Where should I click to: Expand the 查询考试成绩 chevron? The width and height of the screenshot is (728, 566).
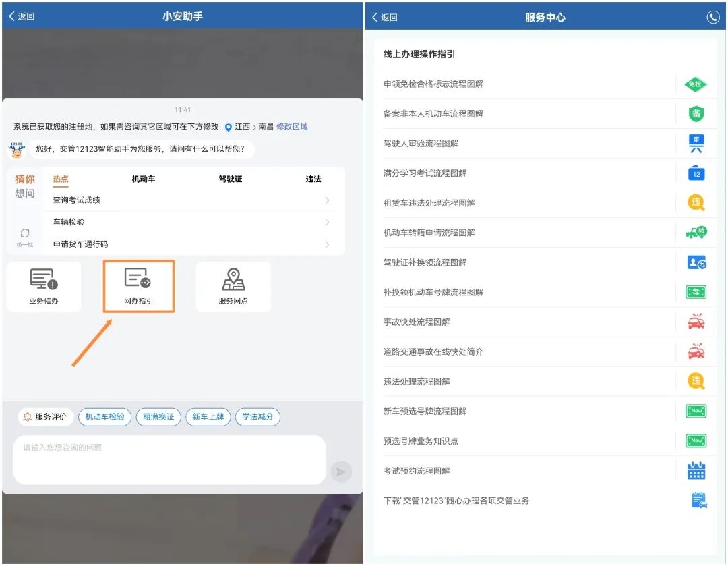(327, 200)
